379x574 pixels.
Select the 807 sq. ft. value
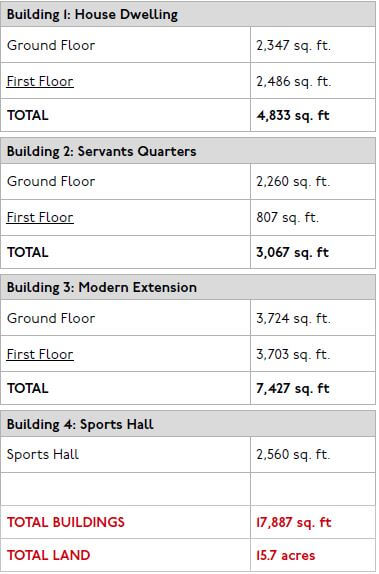click(287, 217)
